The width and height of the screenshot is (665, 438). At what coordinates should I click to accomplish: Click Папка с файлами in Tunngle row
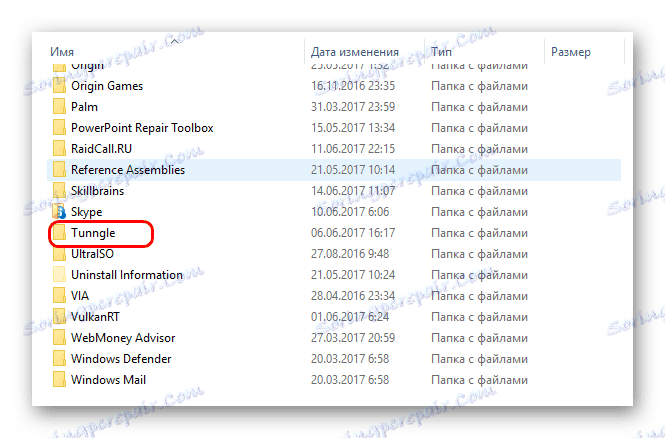479,233
